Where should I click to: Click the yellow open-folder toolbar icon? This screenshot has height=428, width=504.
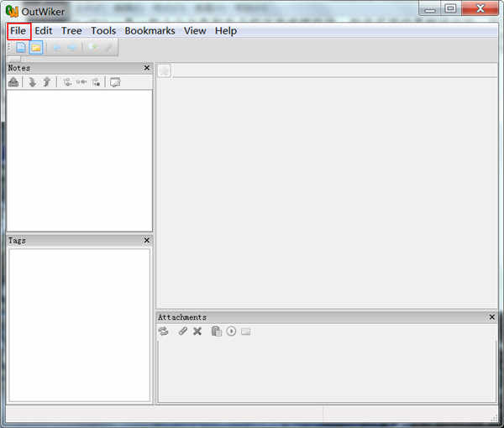[36, 48]
